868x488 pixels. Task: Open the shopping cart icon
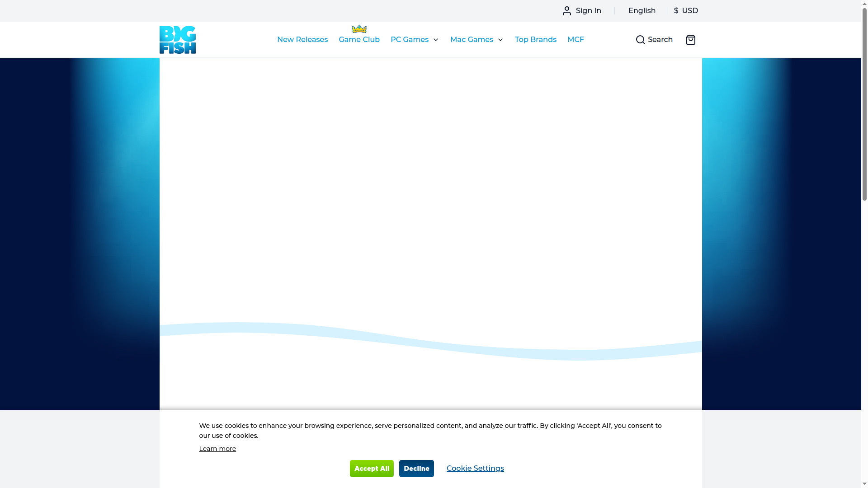(x=690, y=40)
